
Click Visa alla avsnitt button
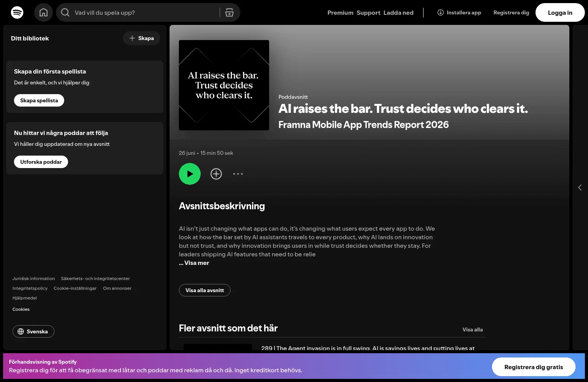point(205,290)
